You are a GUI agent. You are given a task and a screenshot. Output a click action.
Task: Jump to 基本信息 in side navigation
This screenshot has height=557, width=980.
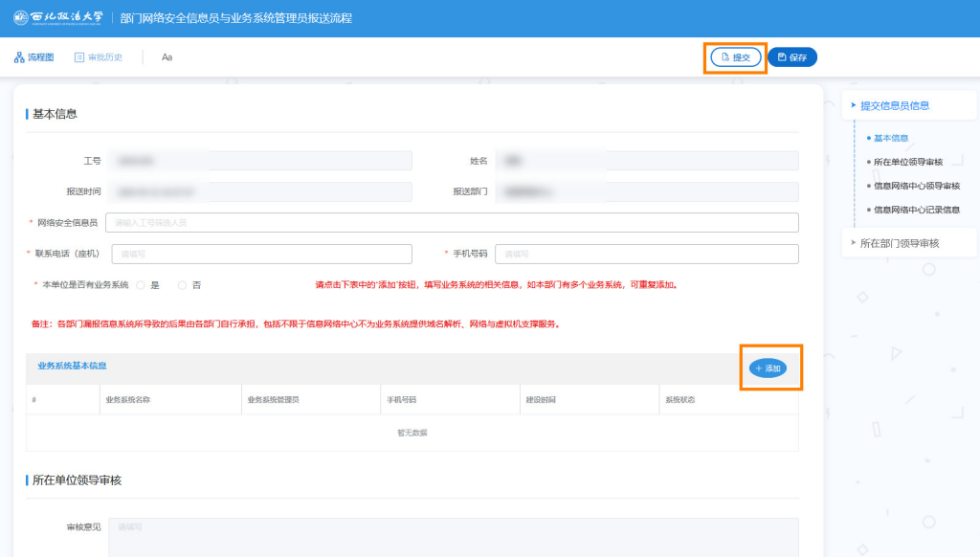[x=890, y=138]
